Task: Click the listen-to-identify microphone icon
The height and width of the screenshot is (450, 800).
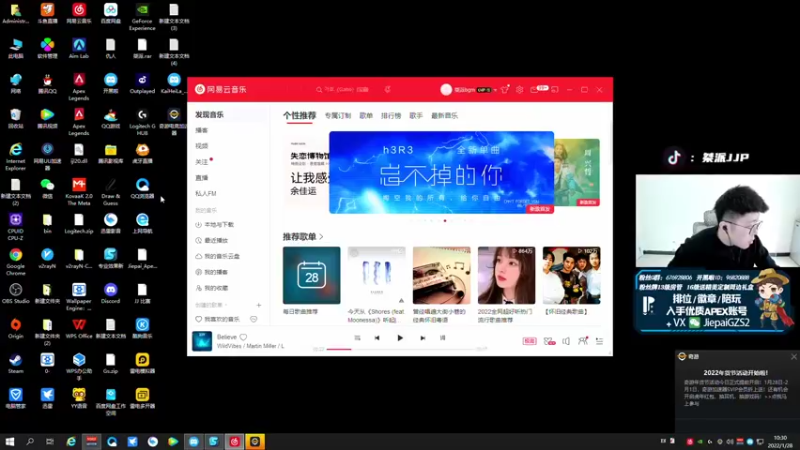Action: 387,89
